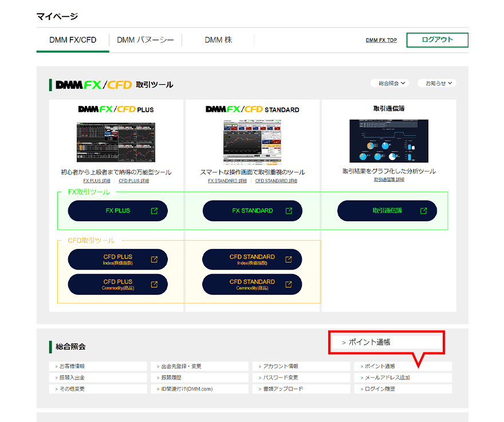Click CFD STANDARD Commodity external-link icon
This screenshot has height=422, width=504.
(289, 284)
